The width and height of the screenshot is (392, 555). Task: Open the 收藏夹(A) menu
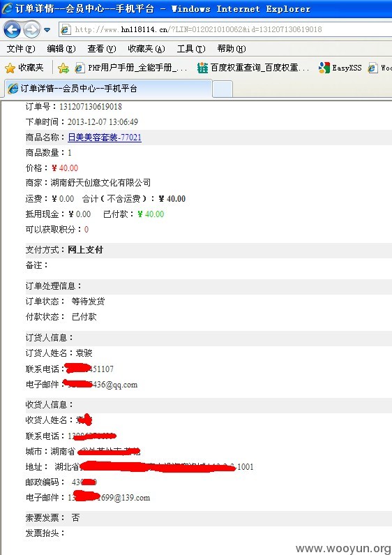point(146,49)
